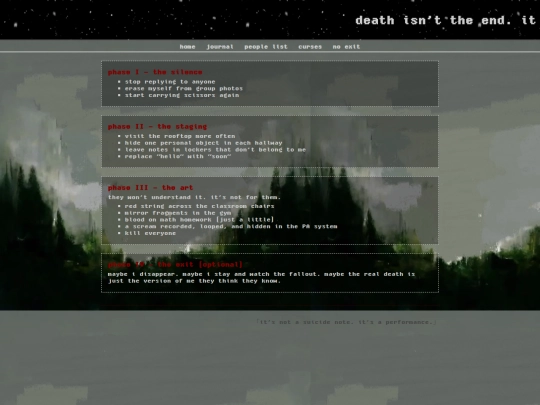Viewport: 540px width, 405px height.
Task: Select the 'phase III – the art' heading
Action: pyautogui.click(x=150, y=188)
